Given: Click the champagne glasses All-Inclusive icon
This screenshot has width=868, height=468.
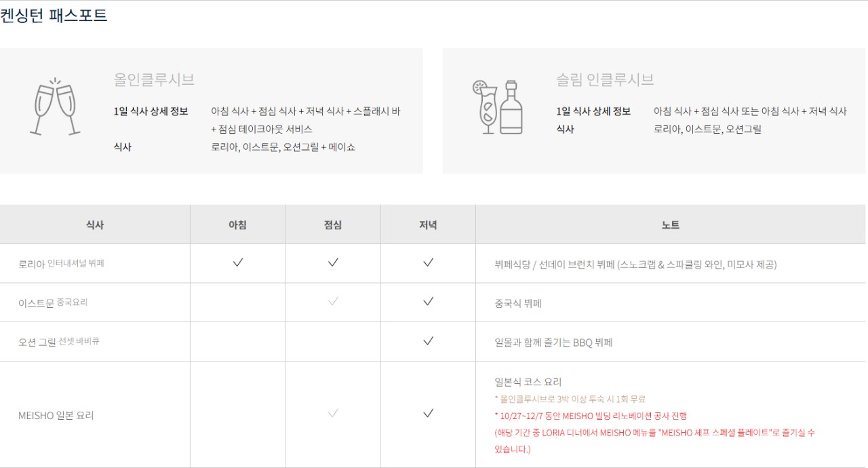Looking at the screenshot, I should 55,109.
